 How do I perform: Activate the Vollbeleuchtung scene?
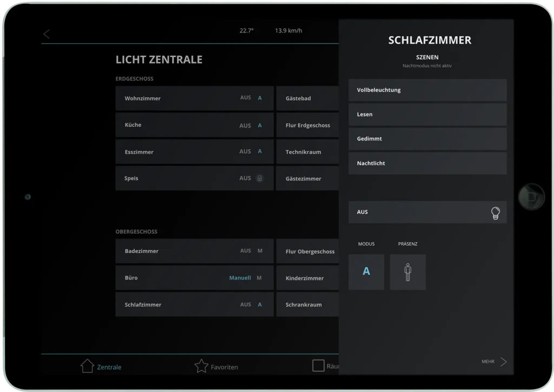[x=427, y=90]
